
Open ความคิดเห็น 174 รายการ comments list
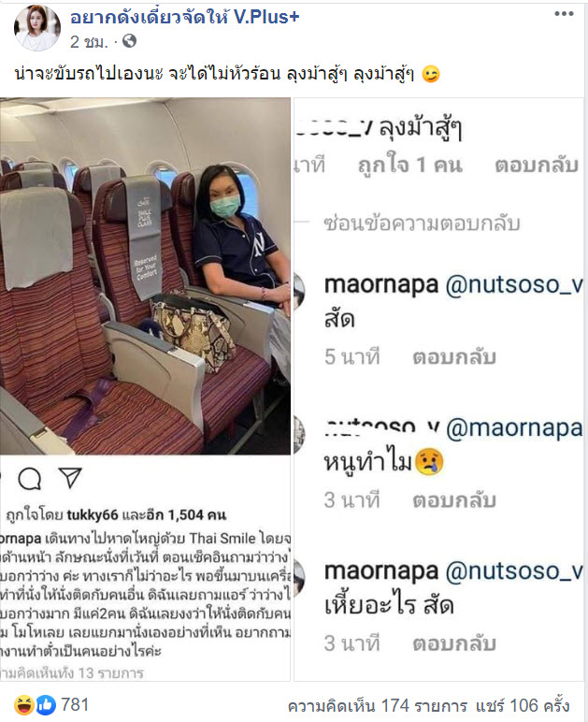pos(378,706)
